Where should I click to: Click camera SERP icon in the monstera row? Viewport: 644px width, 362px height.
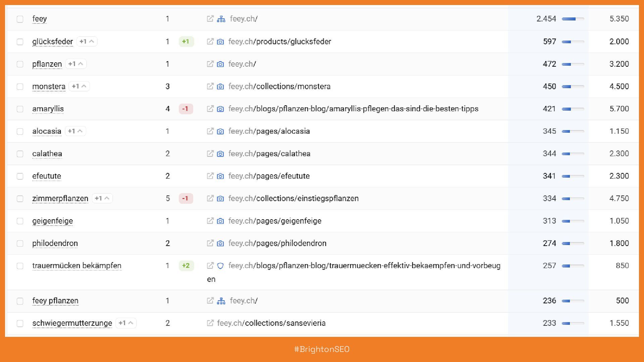[x=220, y=86]
